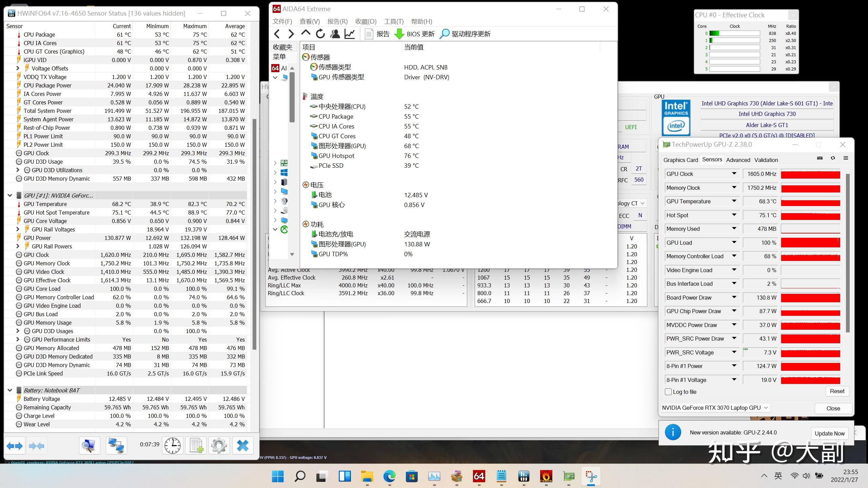Image resolution: width=868 pixels, height=488 pixels.
Task: Open the GPU Clock sensor dropdown in GPU-Z
Action: [734, 174]
